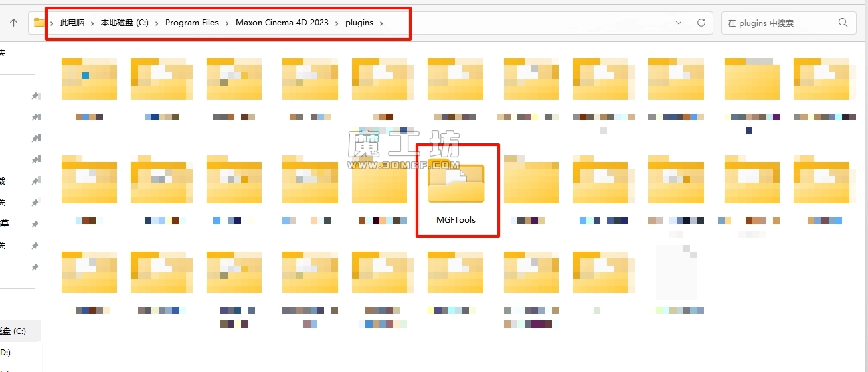868x372 pixels.
Task: Expand the chevron after plugins breadcrumb
Action: (x=381, y=23)
